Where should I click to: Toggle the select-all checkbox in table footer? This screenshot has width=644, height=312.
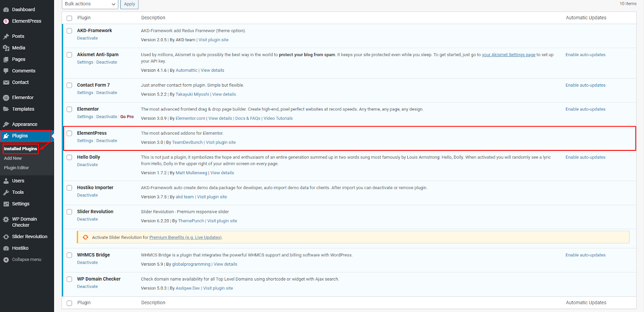69,303
